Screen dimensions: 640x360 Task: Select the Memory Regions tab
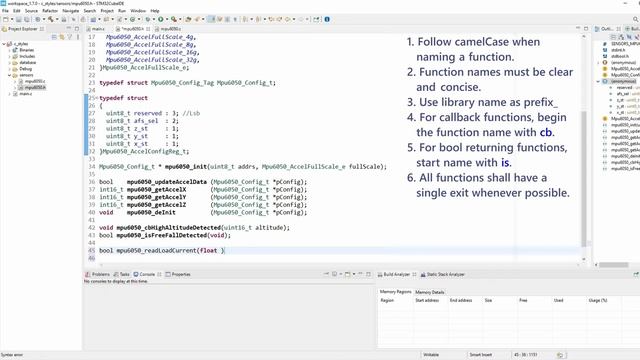396,292
